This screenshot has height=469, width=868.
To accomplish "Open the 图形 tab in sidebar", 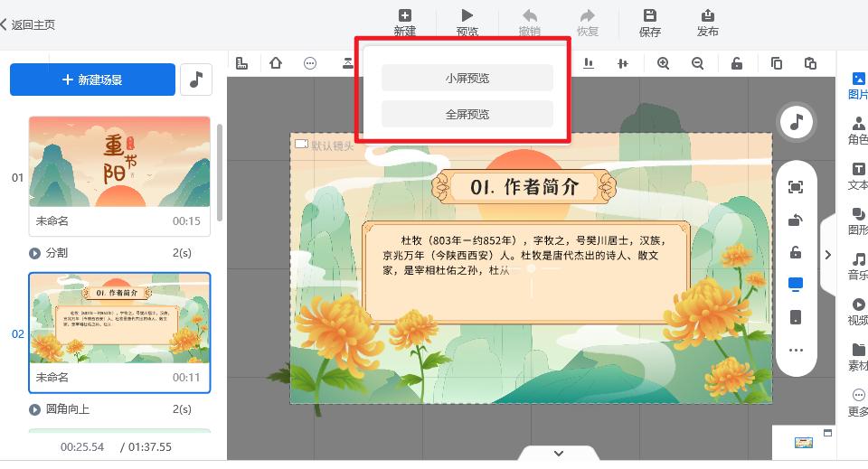I will 857,221.
